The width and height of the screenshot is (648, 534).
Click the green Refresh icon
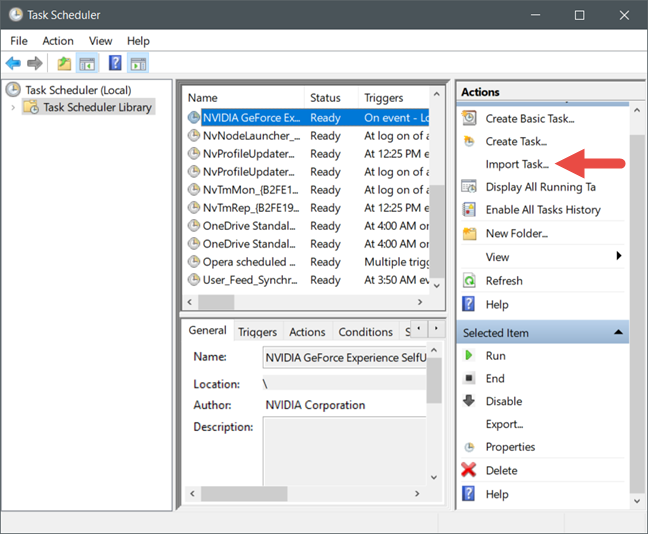pos(469,281)
